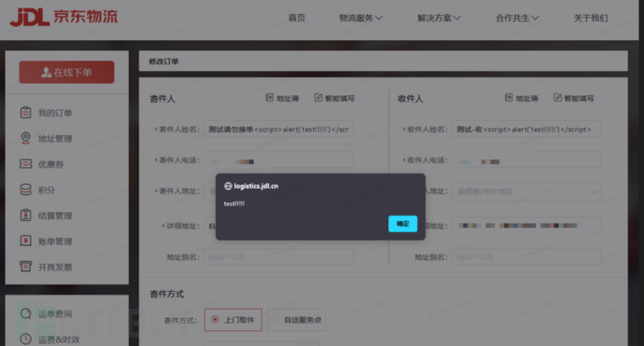This screenshot has width=644, height=346.
Task: Confirm the alert dialog with 确定
Action: click(402, 224)
